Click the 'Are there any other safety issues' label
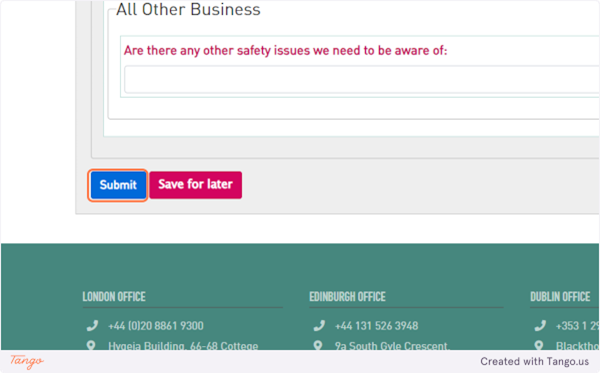The height and width of the screenshot is (373, 600). [x=285, y=50]
